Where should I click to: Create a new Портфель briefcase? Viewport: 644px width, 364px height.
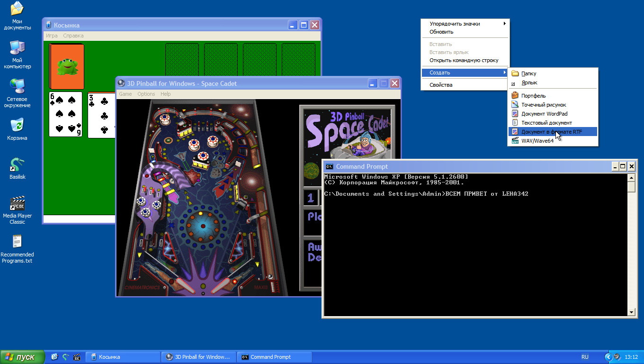tap(553, 96)
